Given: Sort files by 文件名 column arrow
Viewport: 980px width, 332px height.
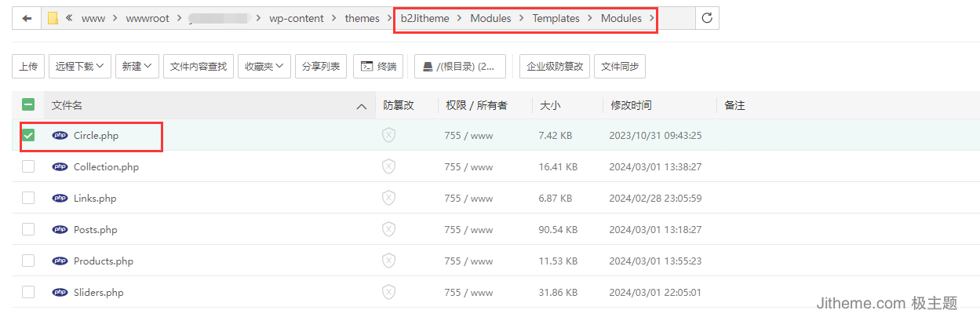Looking at the screenshot, I should (x=361, y=106).
